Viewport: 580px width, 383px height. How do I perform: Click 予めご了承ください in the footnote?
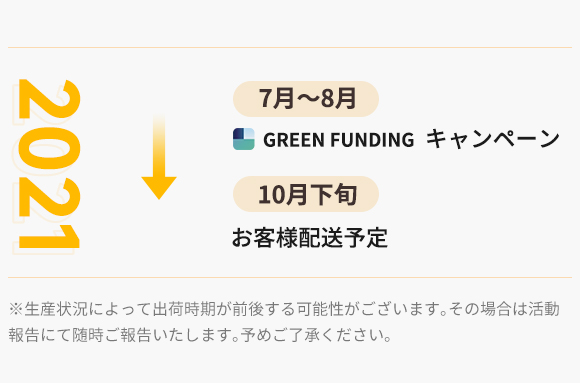(316, 335)
